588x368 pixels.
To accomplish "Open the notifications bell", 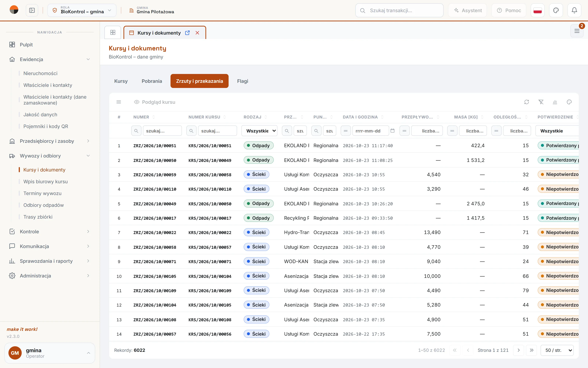I will point(574,10).
